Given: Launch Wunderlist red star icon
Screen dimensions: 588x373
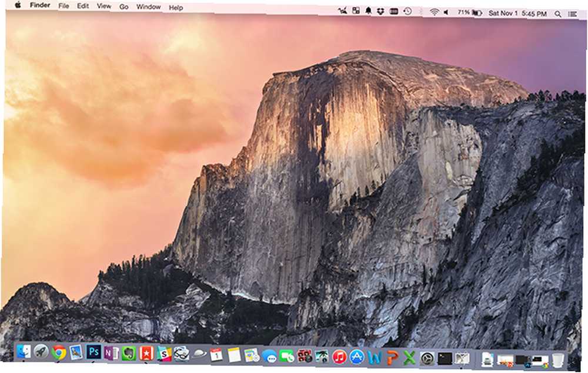Looking at the screenshot, I should click(x=146, y=353).
